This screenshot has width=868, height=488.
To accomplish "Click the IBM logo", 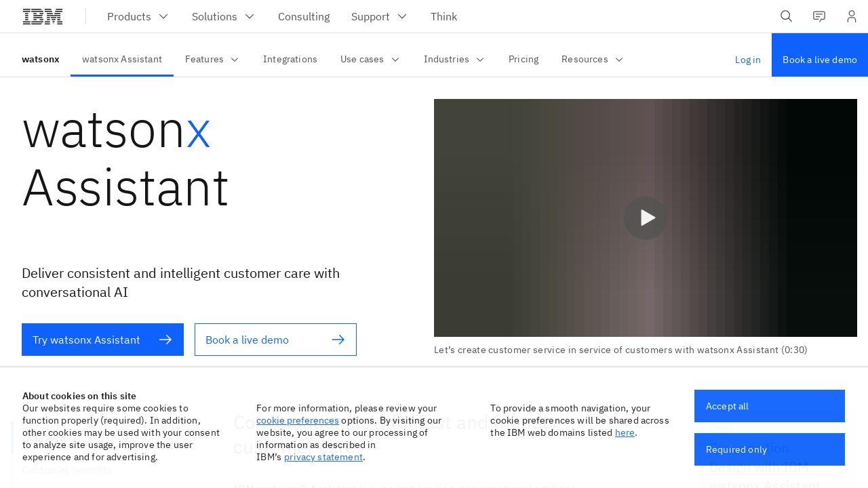I will [43, 16].
